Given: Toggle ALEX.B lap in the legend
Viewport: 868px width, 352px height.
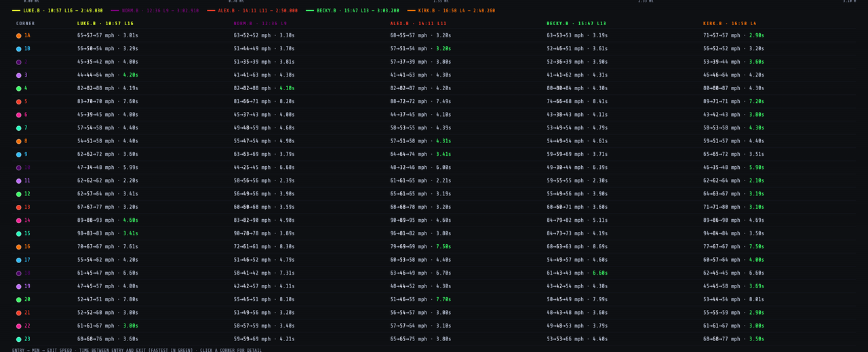Looking at the screenshot, I should tap(252, 11).
